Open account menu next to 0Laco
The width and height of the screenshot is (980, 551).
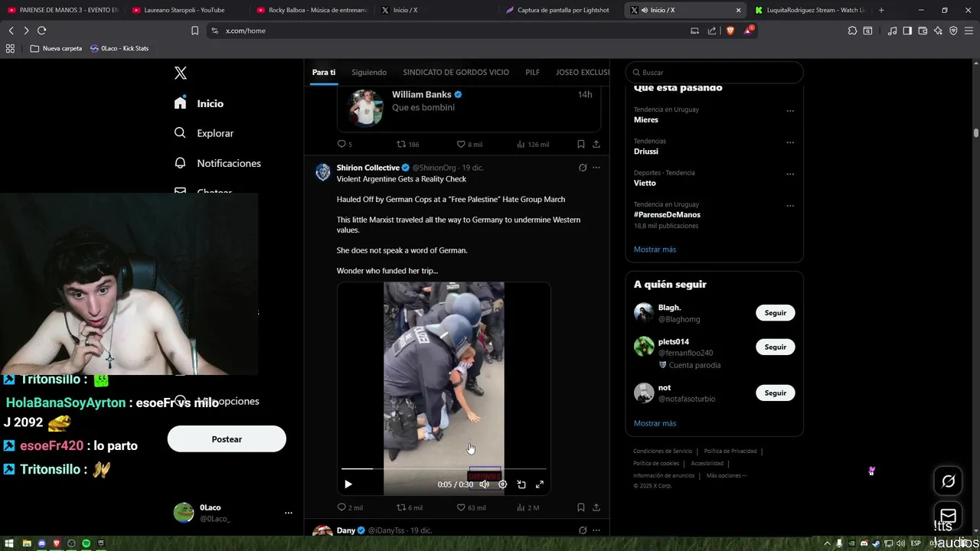289,513
